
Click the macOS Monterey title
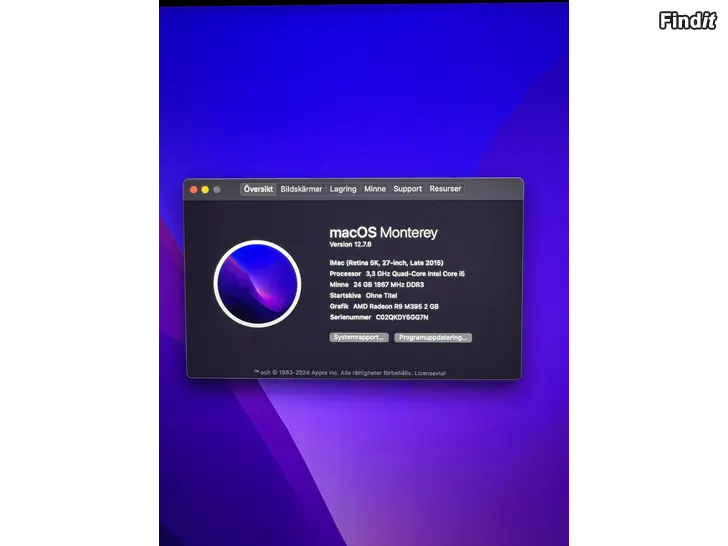click(x=383, y=232)
